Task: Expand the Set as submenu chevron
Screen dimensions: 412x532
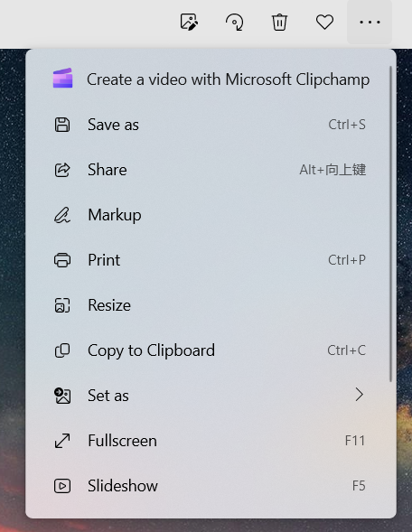Action: click(359, 395)
